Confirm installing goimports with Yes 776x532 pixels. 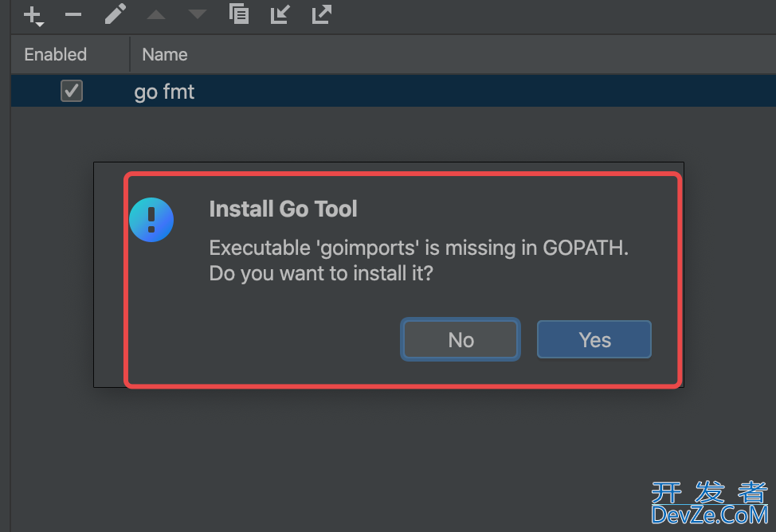click(x=594, y=339)
